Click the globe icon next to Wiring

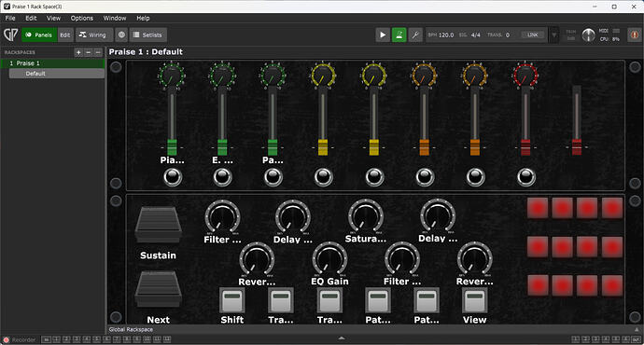[121, 34]
